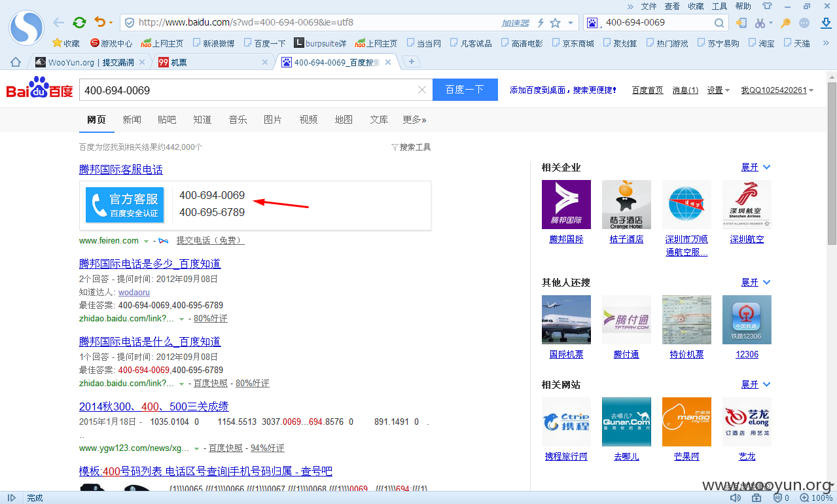Open 消息(1) messages link
The height and width of the screenshot is (504, 837).
pos(685,90)
